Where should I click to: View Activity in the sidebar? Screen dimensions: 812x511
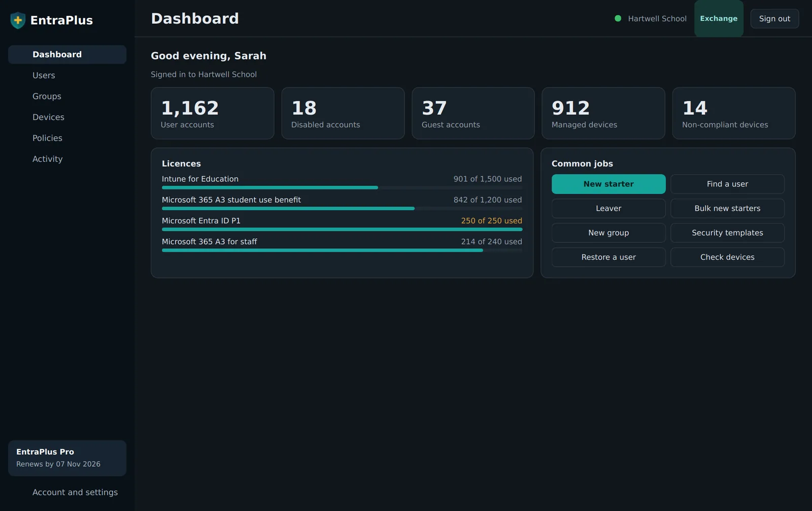tap(67, 158)
